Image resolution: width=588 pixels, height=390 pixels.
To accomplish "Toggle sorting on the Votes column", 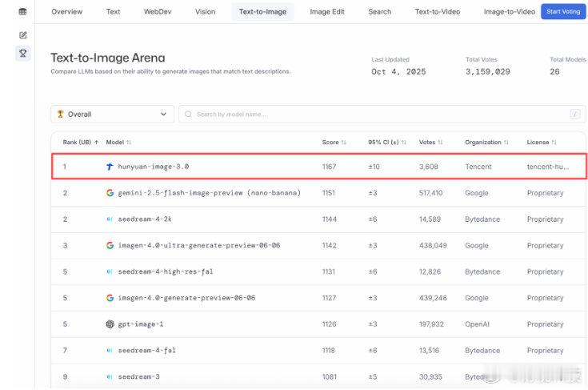I will coord(431,142).
